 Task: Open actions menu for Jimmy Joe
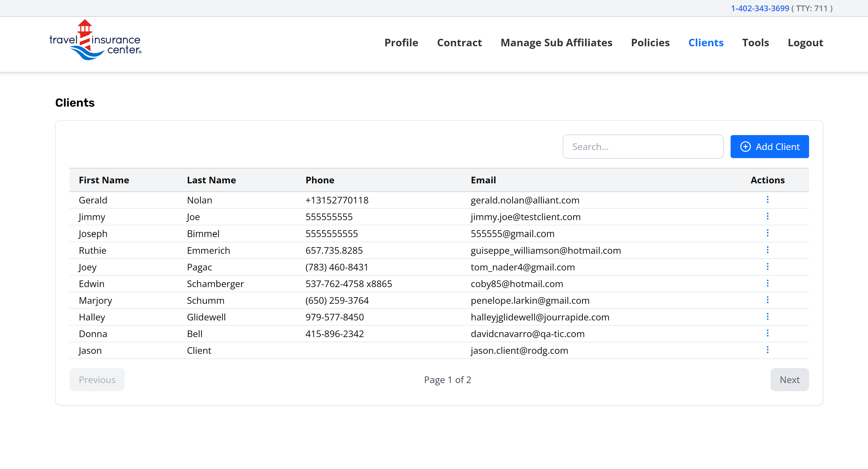click(x=767, y=216)
